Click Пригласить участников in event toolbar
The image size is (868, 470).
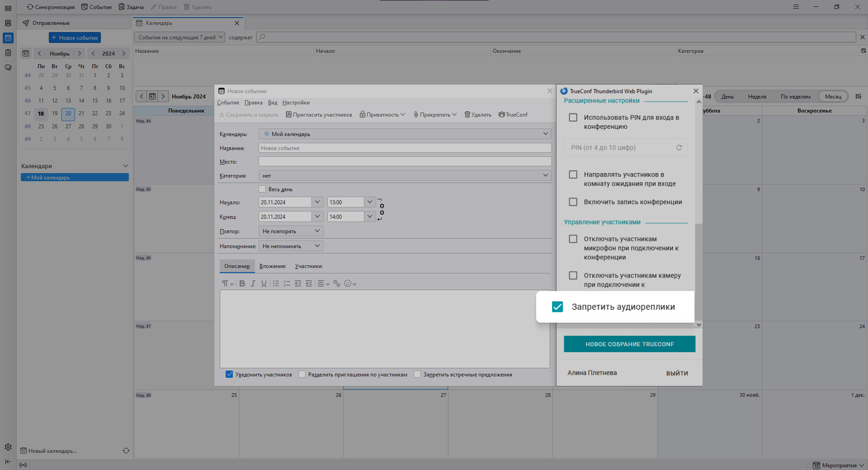[x=319, y=115]
